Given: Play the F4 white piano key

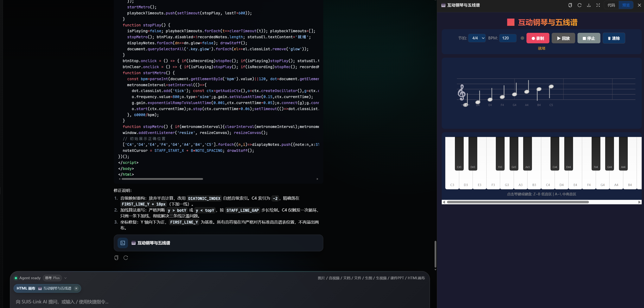Looking at the screenshot, I should [x=589, y=180].
